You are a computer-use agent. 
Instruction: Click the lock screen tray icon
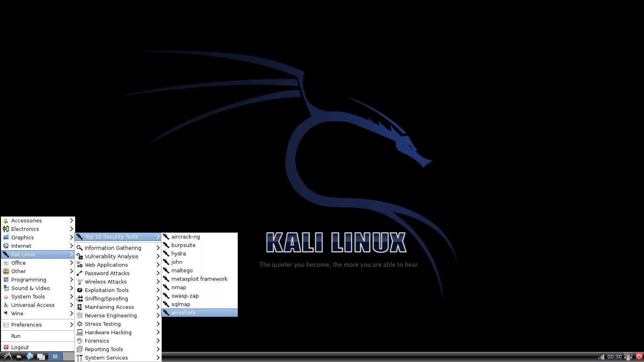(x=628, y=356)
